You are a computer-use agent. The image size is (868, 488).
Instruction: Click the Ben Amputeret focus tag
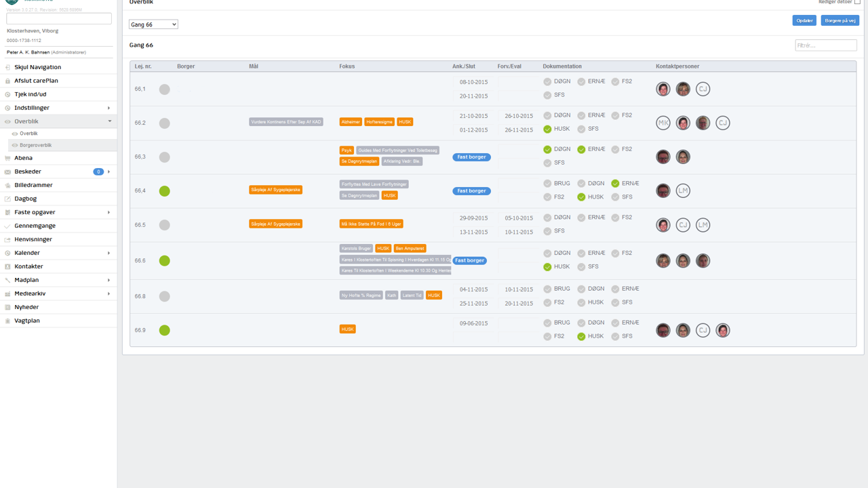point(410,249)
